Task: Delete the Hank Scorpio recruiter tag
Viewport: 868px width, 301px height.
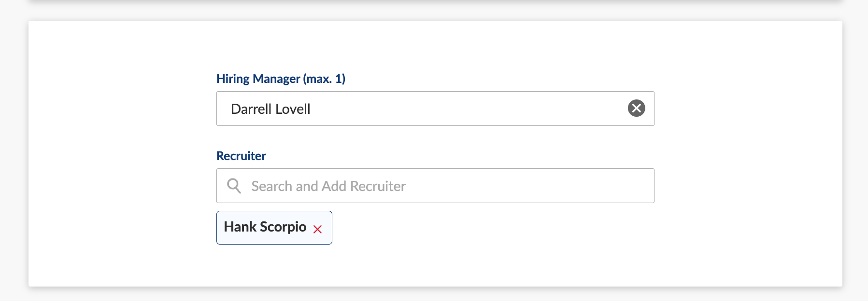Action: 317,230
